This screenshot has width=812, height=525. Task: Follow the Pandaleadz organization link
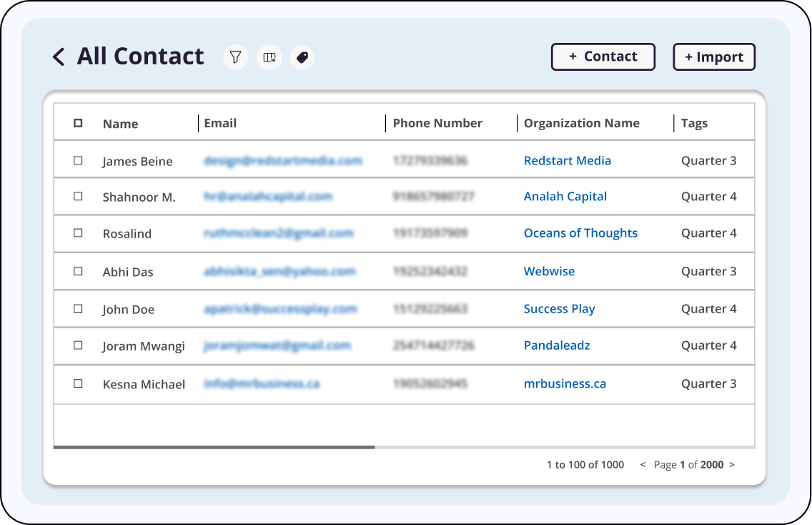(557, 345)
